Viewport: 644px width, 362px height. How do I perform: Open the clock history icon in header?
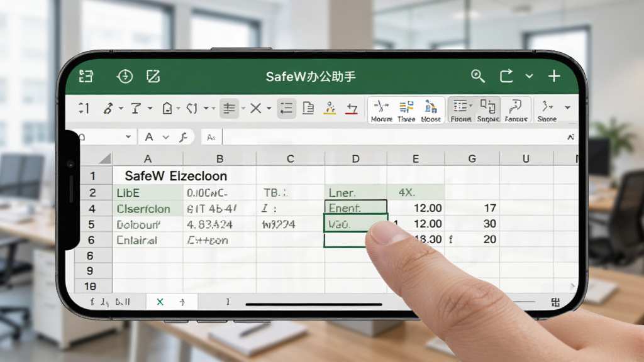tap(125, 76)
